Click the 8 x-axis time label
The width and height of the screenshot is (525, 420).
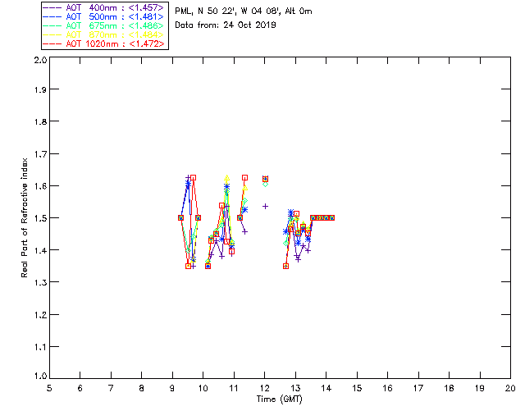(142, 388)
